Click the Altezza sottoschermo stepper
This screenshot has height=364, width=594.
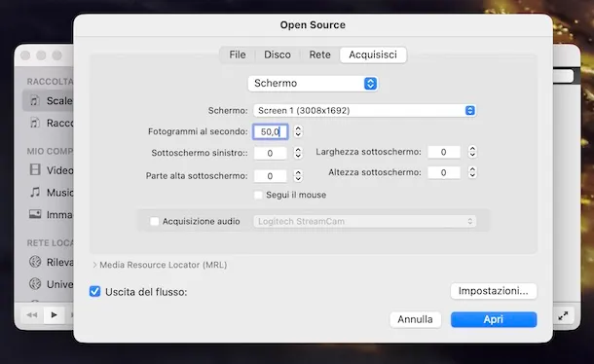click(472, 172)
